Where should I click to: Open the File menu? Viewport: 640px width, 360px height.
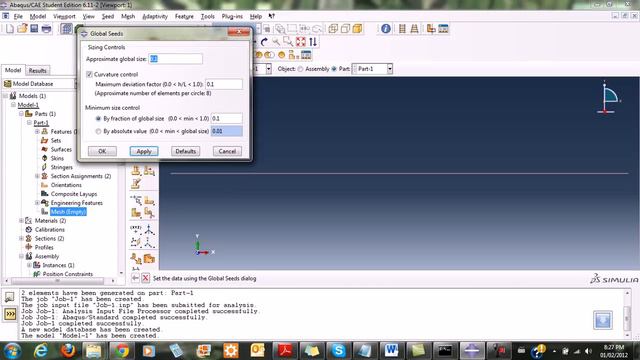tap(18, 16)
